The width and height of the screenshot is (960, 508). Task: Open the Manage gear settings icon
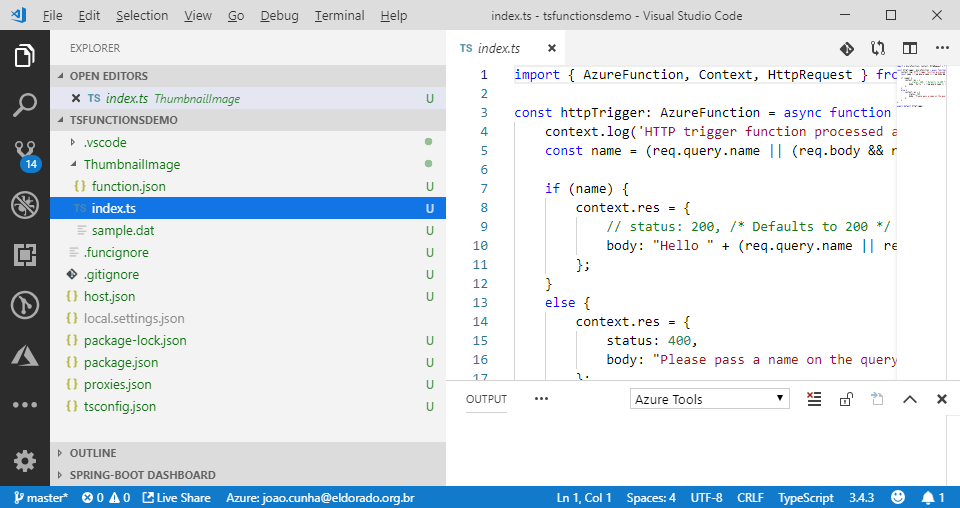pyautogui.click(x=24, y=461)
